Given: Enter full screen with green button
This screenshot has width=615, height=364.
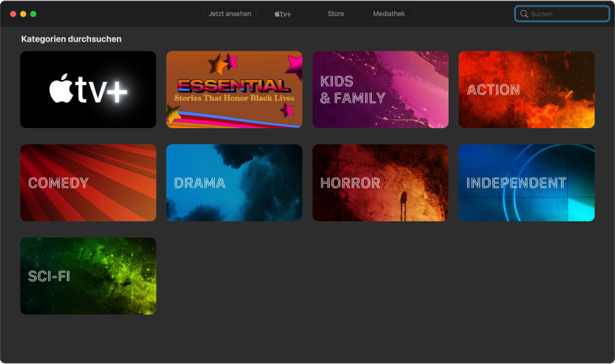Looking at the screenshot, I should point(33,14).
